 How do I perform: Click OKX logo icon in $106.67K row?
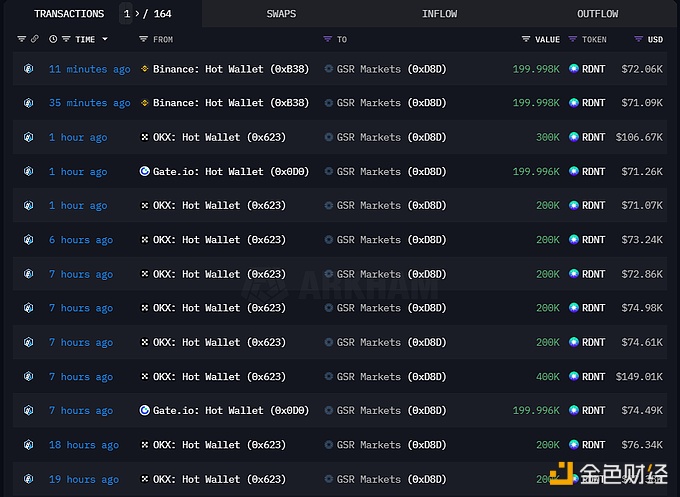[145, 137]
